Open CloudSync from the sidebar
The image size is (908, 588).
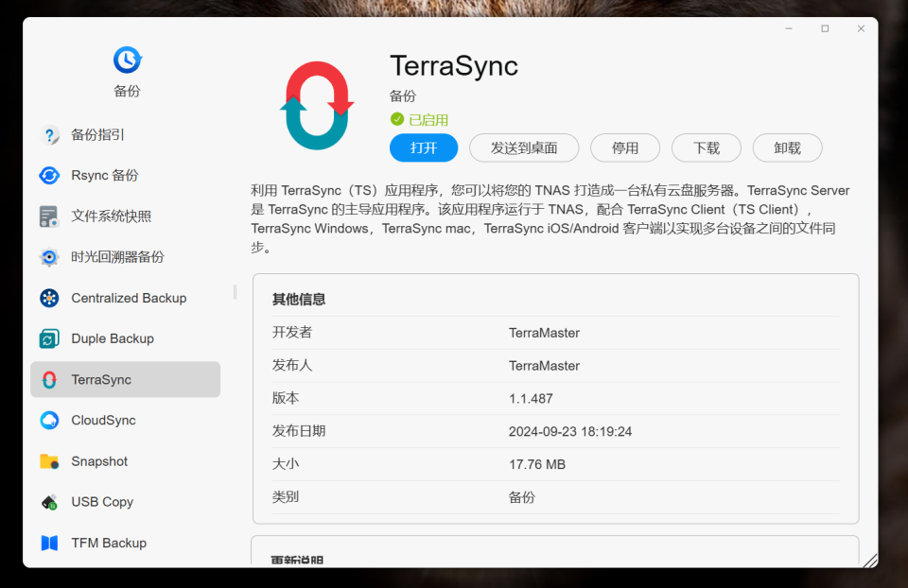click(x=125, y=420)
